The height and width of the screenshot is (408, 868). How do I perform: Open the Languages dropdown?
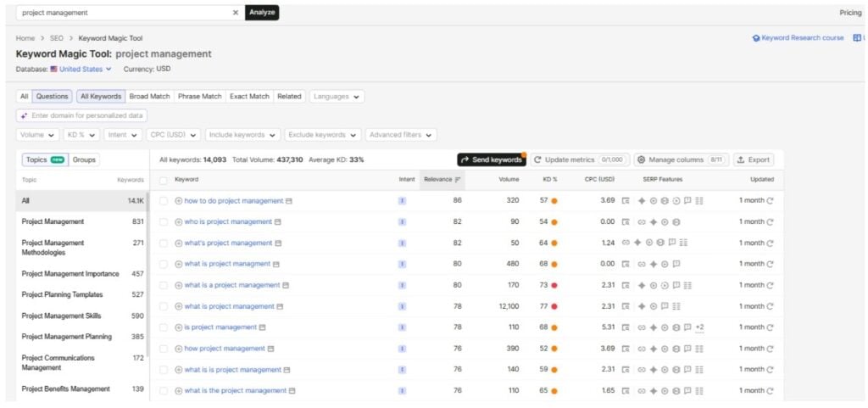click(x=337, y=97)
